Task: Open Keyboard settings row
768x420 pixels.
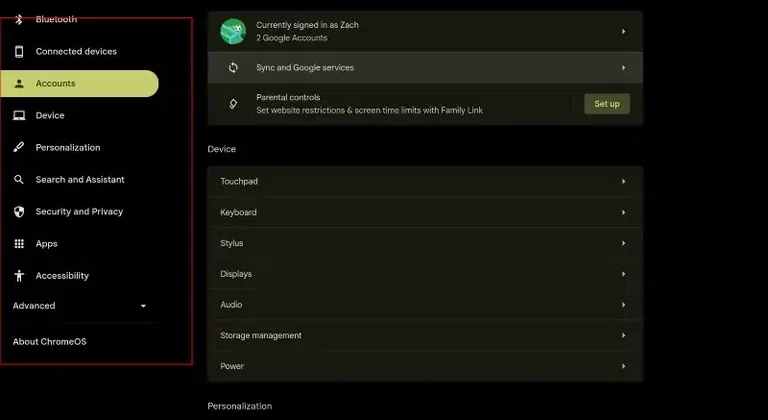Action: (x=425, y=212)
